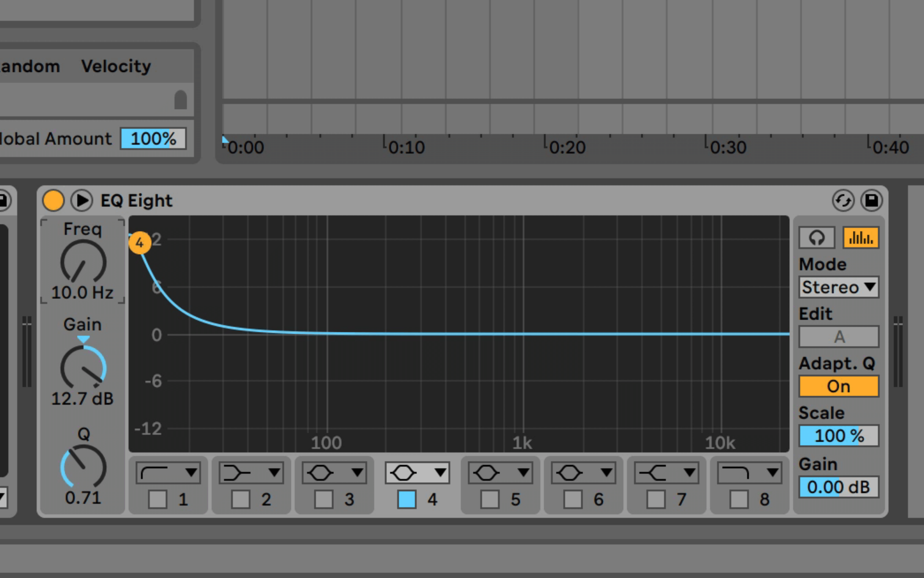
Task: Click the Scale 100 % slider
Action: [x=839, y=436]
